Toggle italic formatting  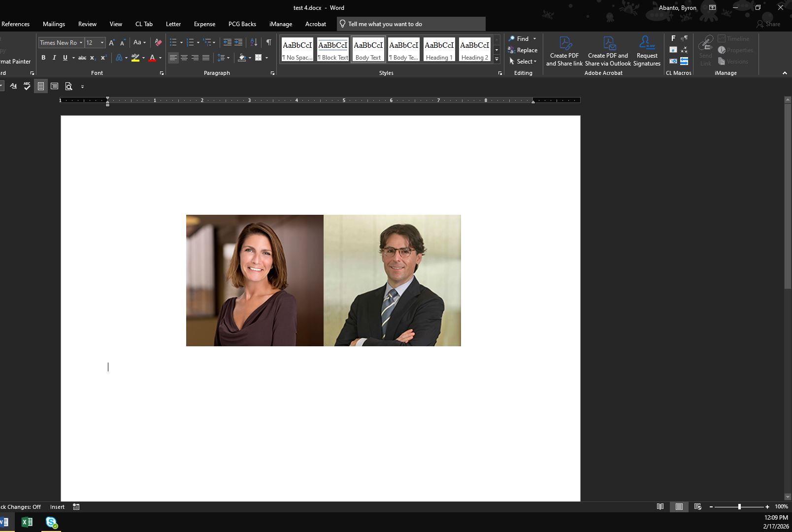point(54,58)
